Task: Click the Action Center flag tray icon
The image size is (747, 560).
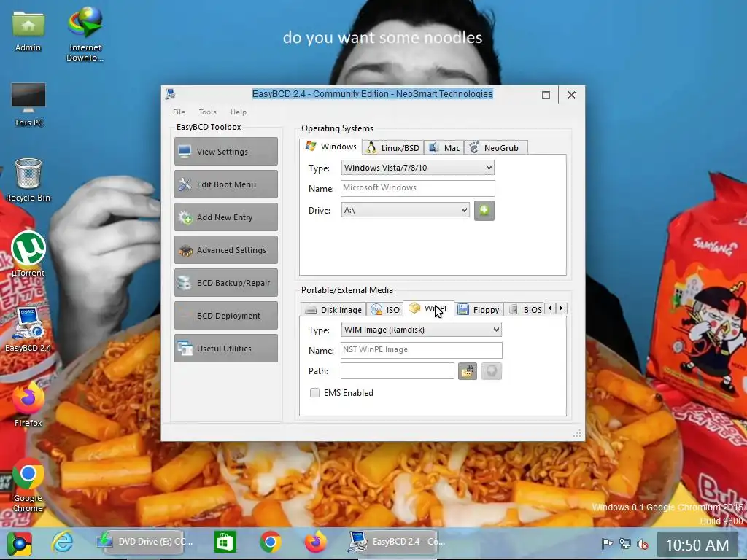Action: (x=606, y=543)
